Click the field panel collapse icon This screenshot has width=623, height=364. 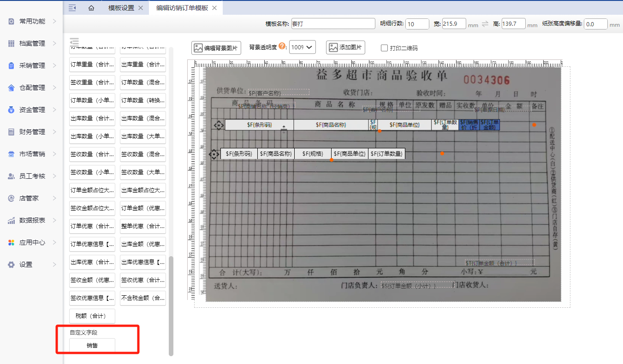click(75, 41)
